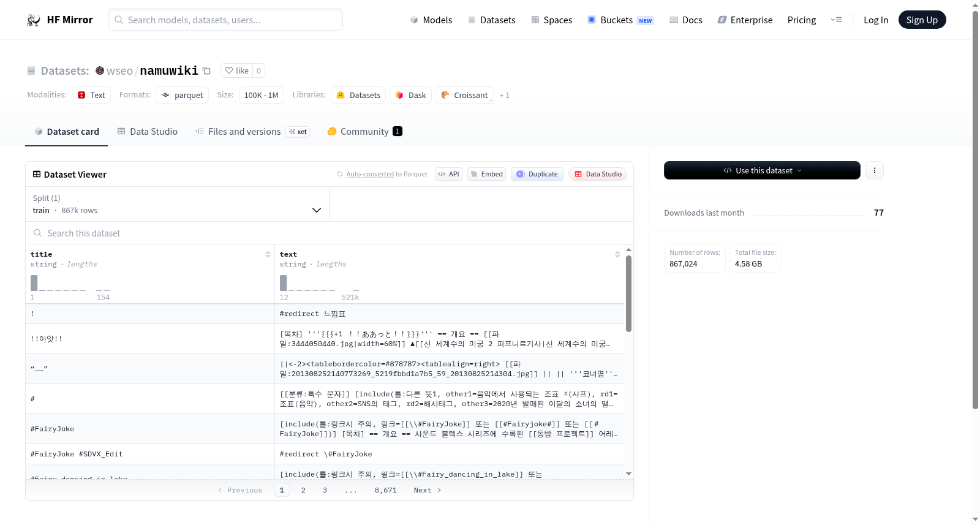Click the Dataset Viewer table icon

pos(37,175)
